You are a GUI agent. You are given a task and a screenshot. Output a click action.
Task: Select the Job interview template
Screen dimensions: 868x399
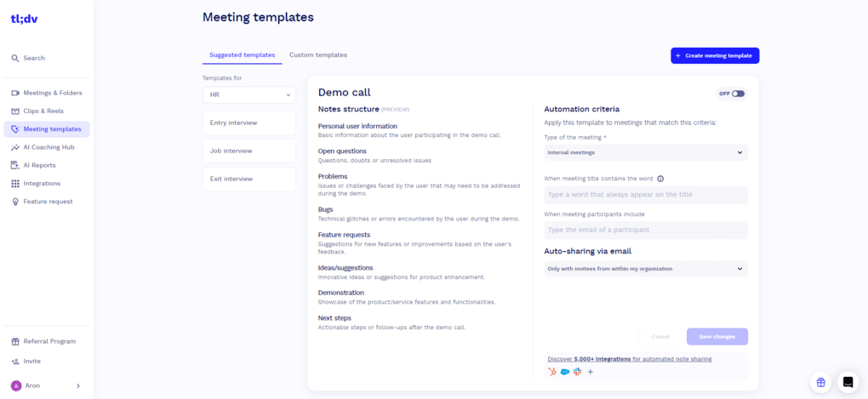tap(249, 151)
